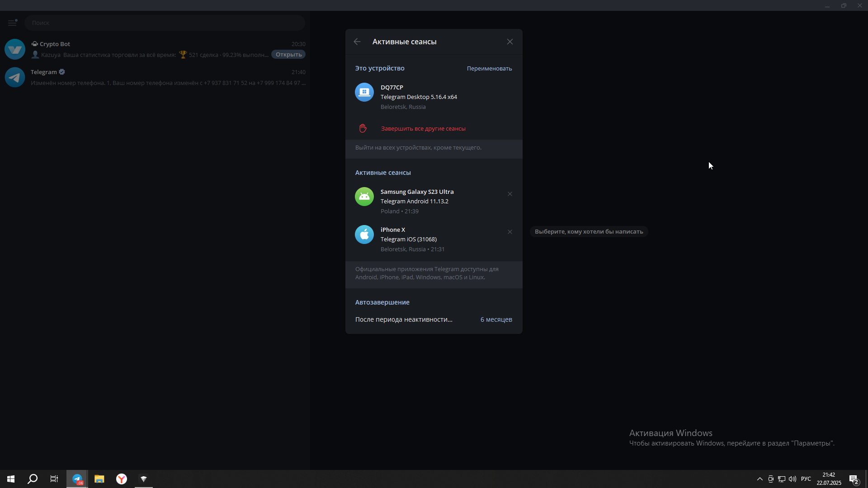The image size is (868, 488).
Task: Show hidden system tray icons
Action: [760, 479]
